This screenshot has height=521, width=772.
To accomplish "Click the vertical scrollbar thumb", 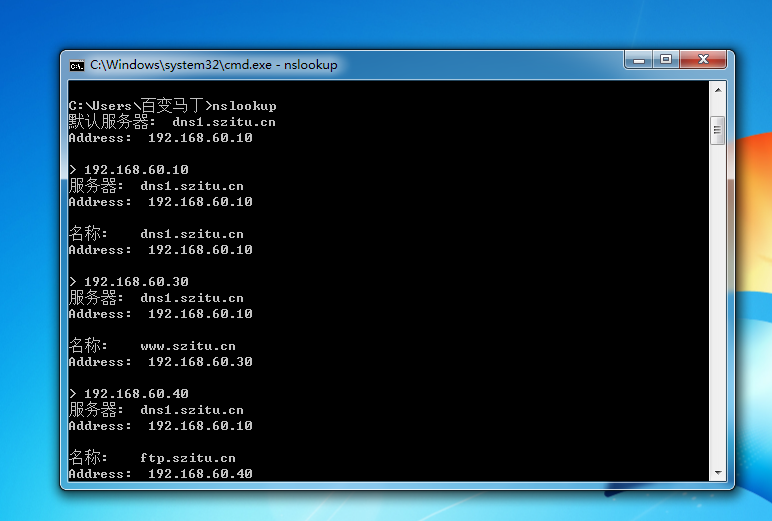I will [718, 130].
